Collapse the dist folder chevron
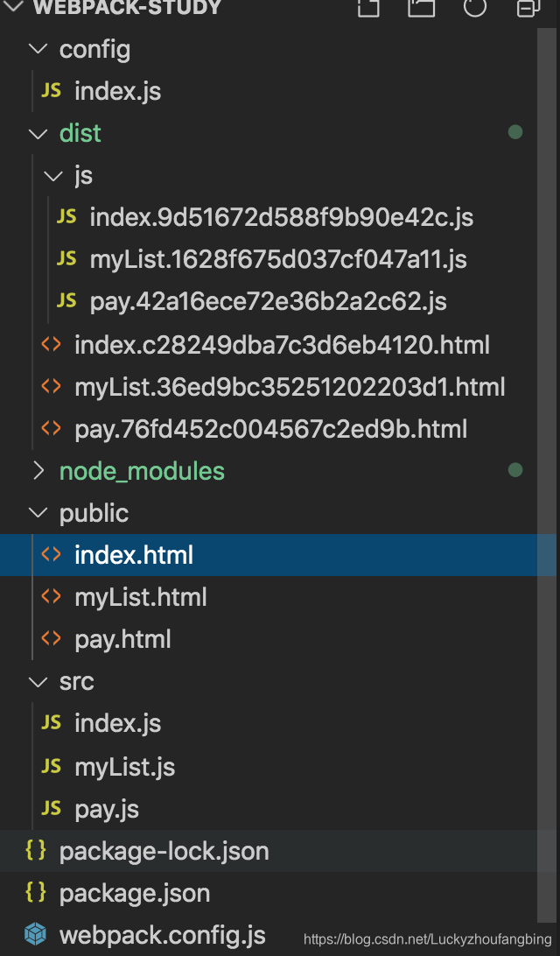Viewport: 560px width, 956px height. (x=38, y=133)
